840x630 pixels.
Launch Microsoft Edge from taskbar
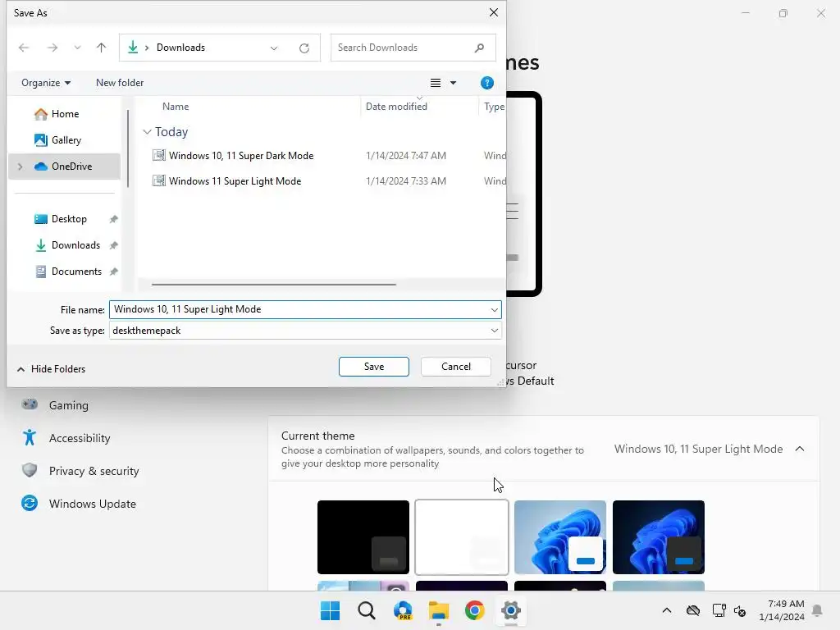click(x=403, y=610)
